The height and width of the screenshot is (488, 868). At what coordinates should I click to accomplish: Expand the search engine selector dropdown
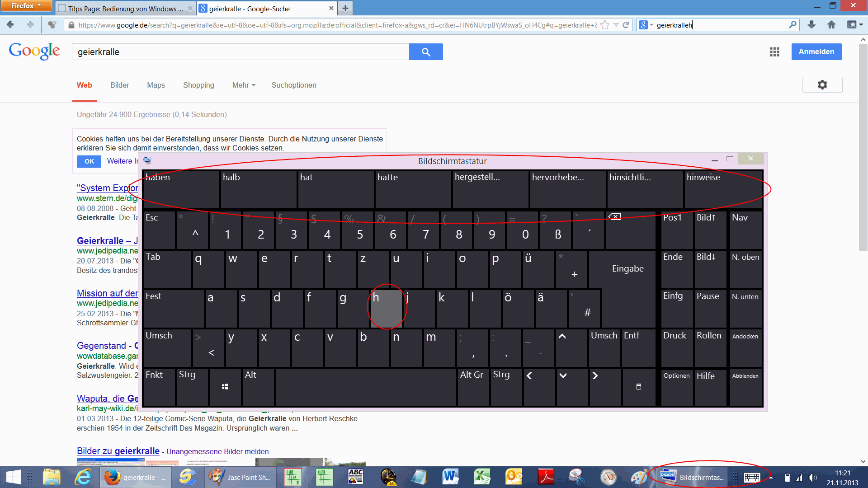[646, 25]
